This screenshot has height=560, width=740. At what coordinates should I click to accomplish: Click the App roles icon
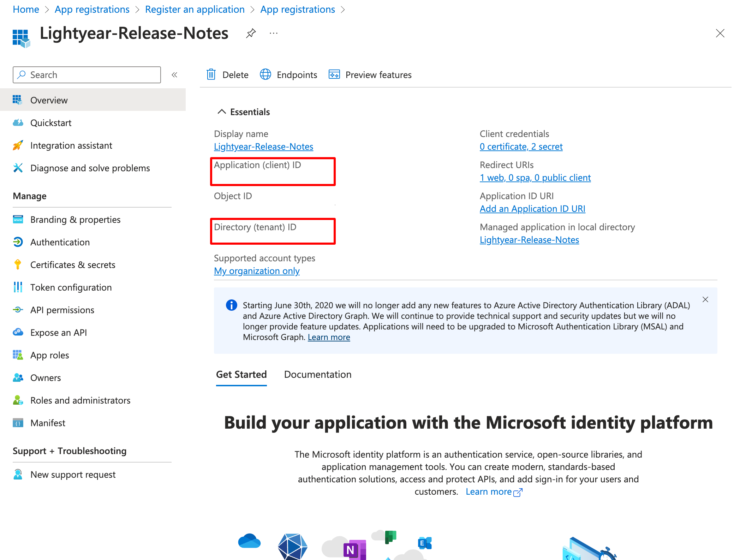point(18,355)
